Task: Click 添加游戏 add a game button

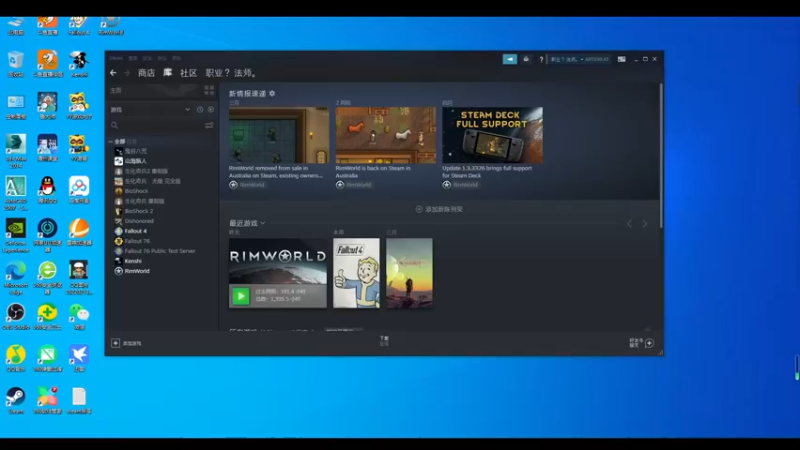Action: tap(127, 343)
